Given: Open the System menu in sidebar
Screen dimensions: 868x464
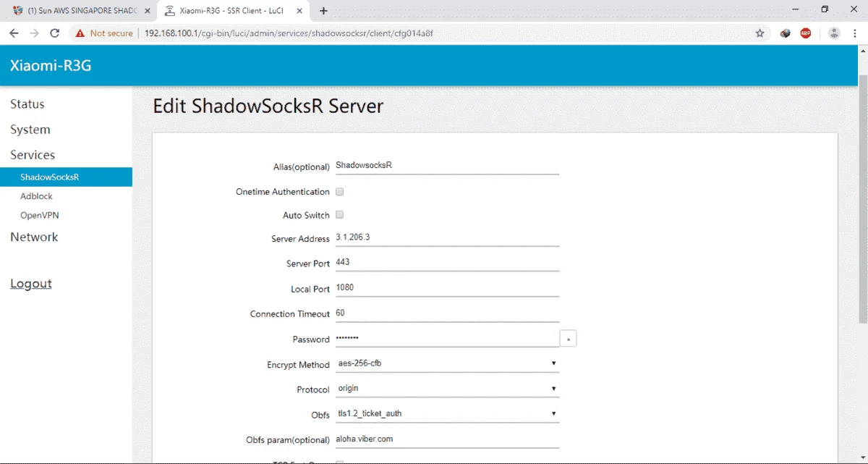Looking at the screenshot, I should coord(30,130).
